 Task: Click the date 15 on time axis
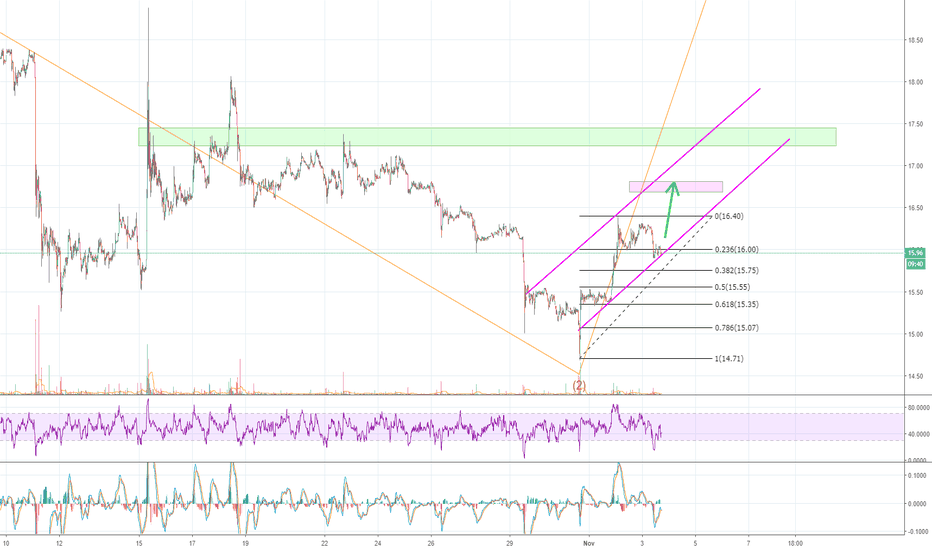(x=138, y=543)
